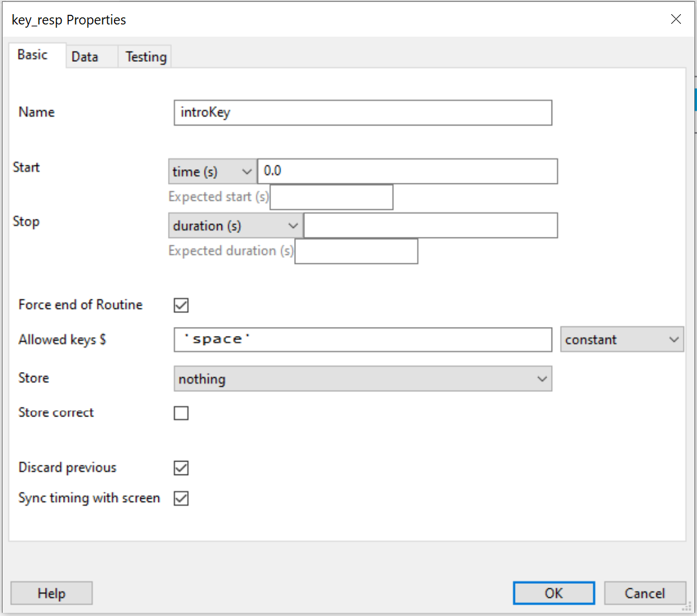The image size is (697, 616).
Task: Click the Expected duration (s) field
Action: point(356,251)
